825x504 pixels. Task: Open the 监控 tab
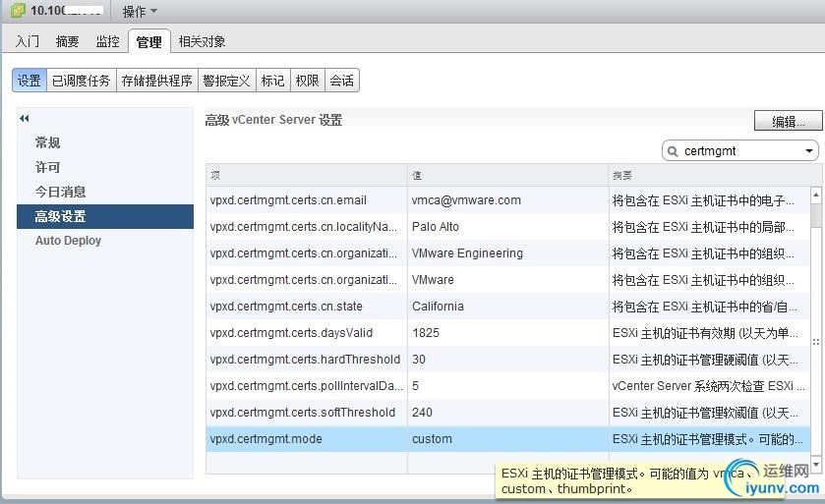coord(108,41)
